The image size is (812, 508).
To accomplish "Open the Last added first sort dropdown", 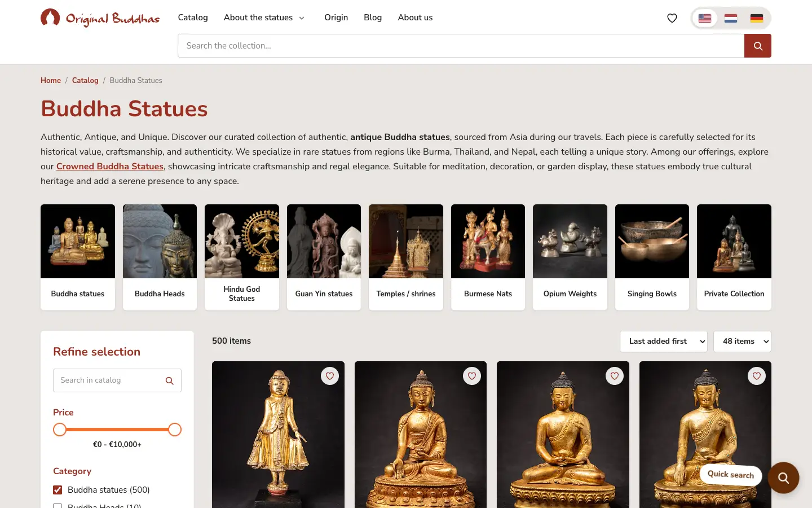I will pos(664,341).
